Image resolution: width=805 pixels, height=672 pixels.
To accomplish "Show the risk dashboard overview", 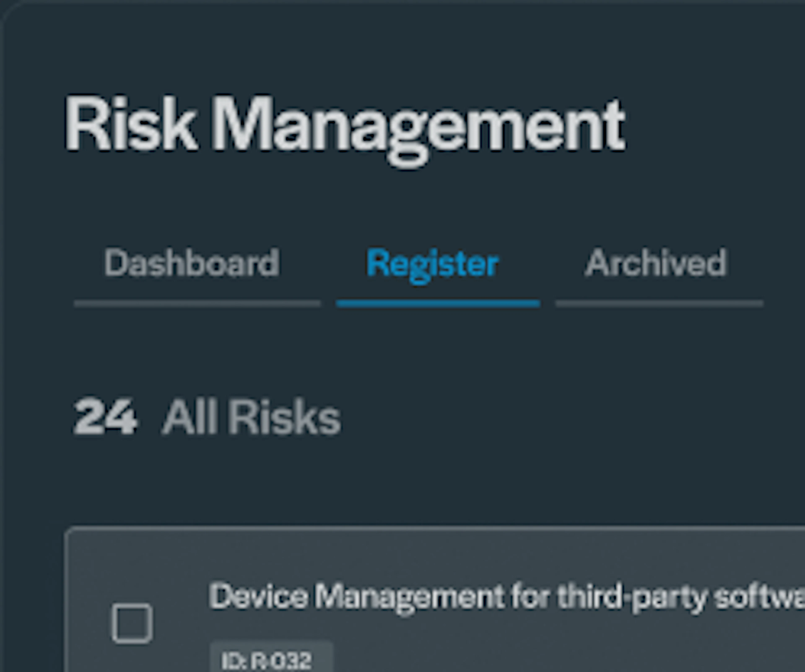I will (x=192, y=263).
